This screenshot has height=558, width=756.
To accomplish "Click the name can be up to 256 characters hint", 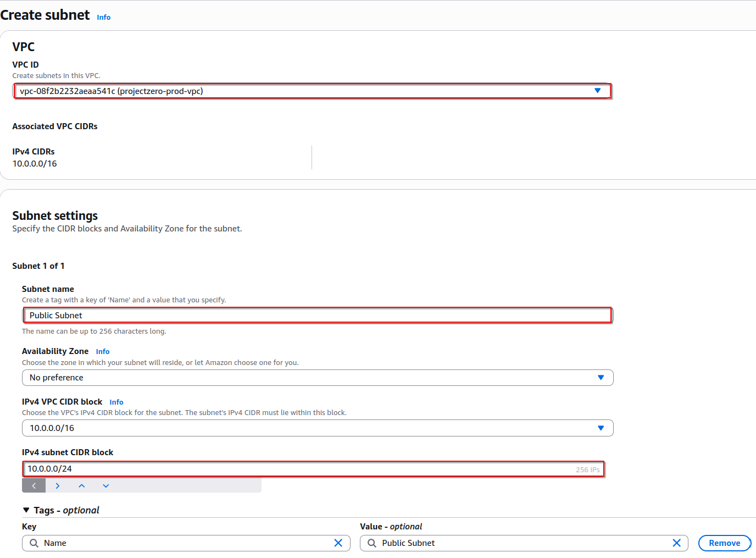I will [x=94, y=332].
